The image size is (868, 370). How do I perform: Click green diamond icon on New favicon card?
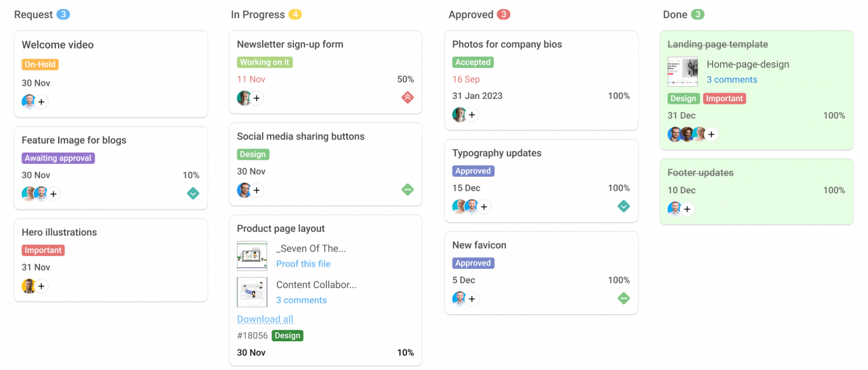pos(623,298)
